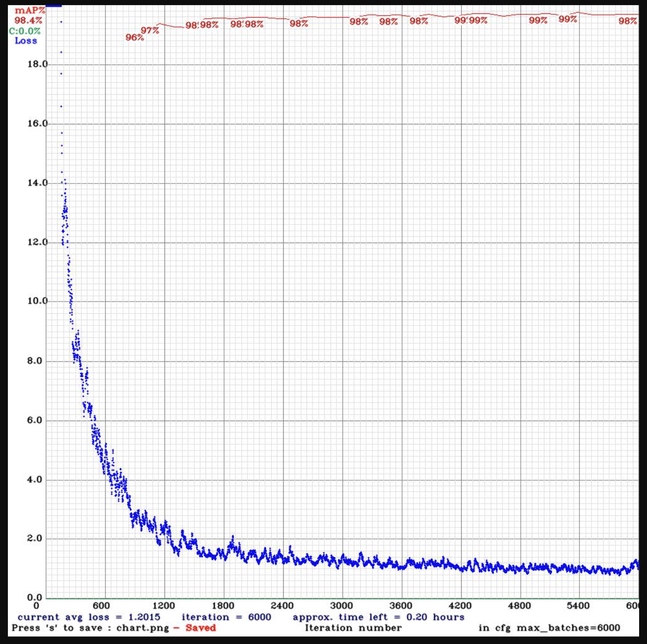Click the "2400" iteration axis label
647x644 pixels.
282,606
